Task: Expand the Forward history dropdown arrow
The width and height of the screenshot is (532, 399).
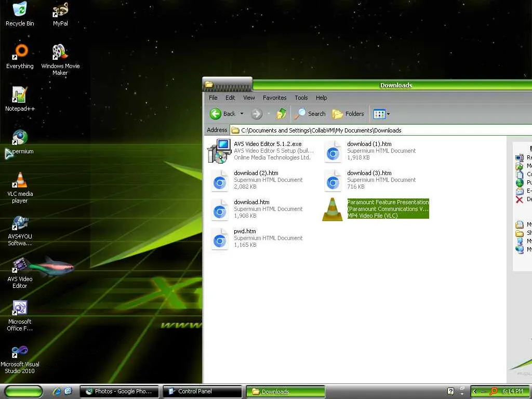Action: [x=269, y=114]
